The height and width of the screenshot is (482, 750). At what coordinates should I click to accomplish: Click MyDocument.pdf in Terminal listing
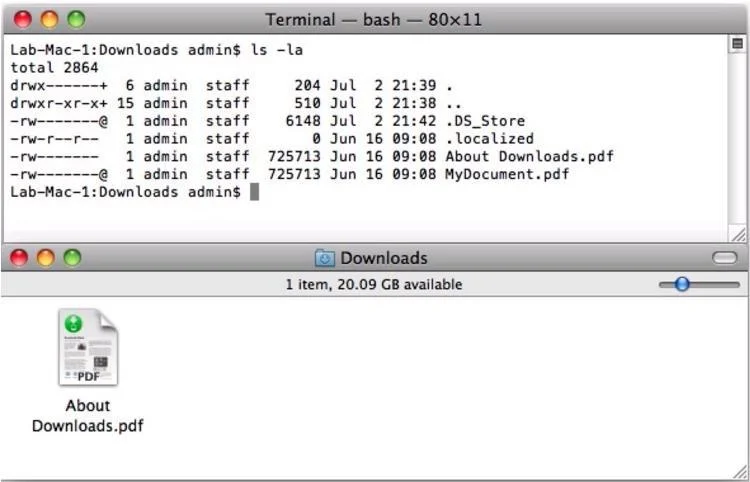pos(507,174)
